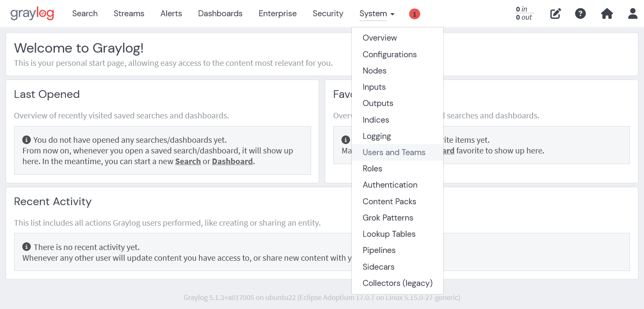644x309 pixels.
Task: Click the throughput in/out indicator
Action: pos(524,13)
